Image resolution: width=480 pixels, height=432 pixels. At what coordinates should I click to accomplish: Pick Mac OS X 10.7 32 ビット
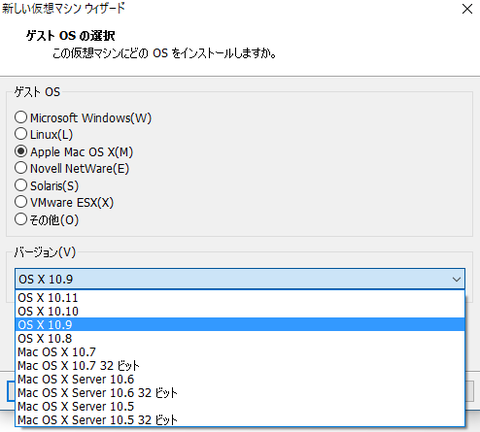[x=240, y=366]
